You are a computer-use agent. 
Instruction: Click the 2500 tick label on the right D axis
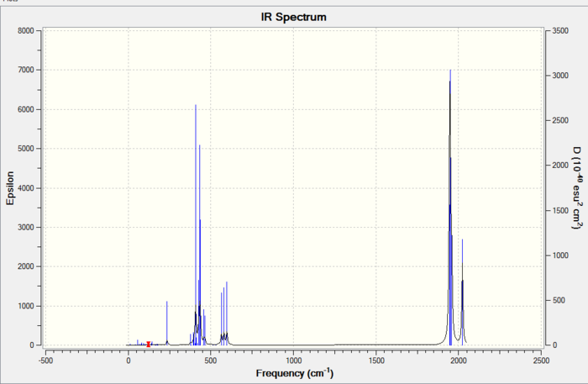[x=560, y=120]
